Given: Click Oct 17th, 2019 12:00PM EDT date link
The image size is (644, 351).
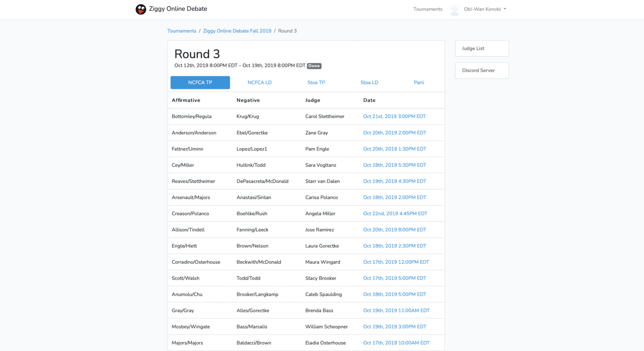Looking at the screenshot, I should point(396,262).
